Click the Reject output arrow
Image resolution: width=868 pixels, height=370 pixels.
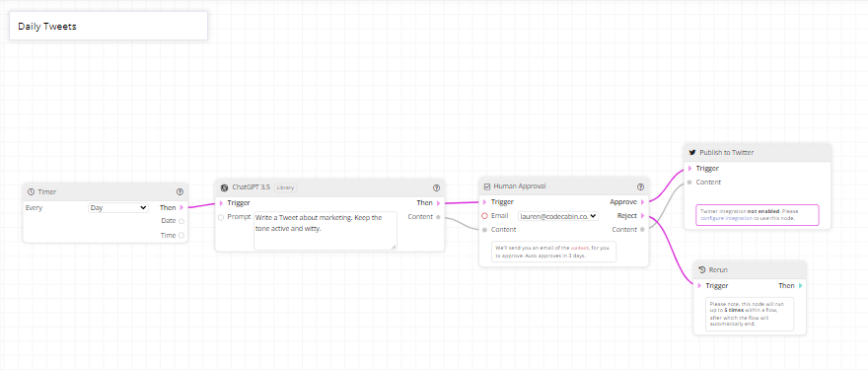click(642, 216)
